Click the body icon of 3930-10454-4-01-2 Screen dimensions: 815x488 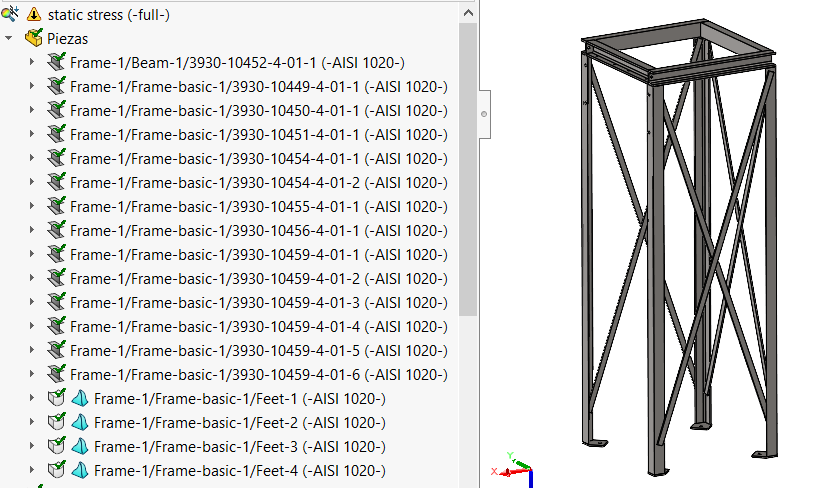tap(56, 182)
